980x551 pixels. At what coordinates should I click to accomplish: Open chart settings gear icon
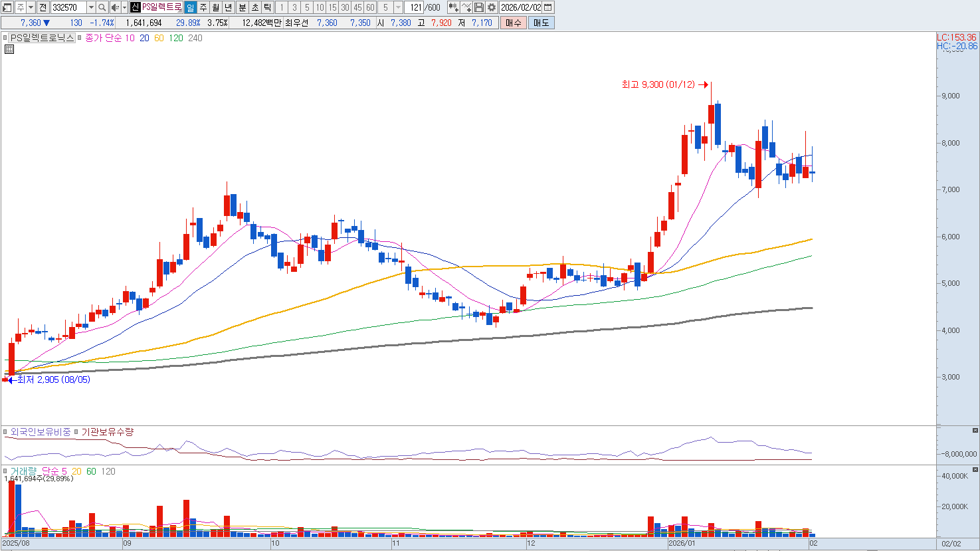pyautogui.click(x=492, y=7)
